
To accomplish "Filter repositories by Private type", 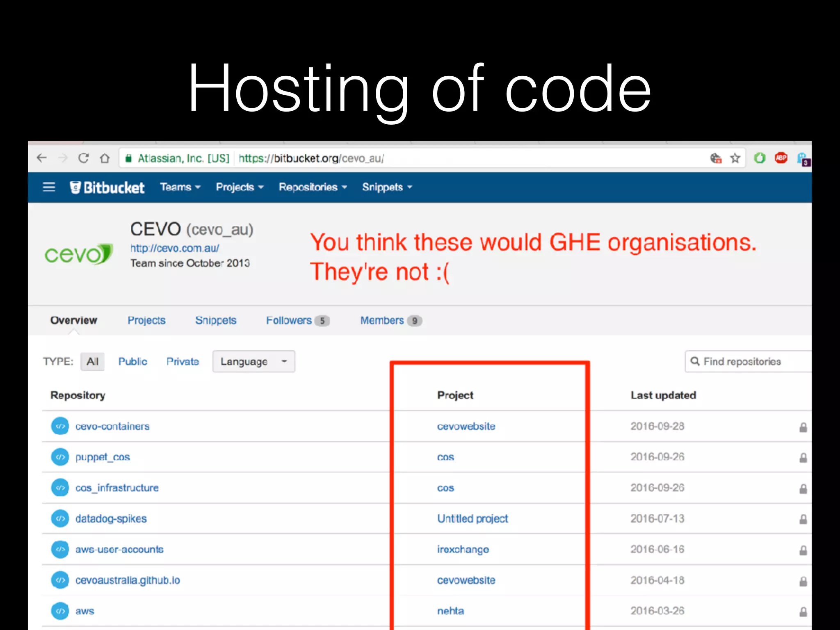I will coord(183,361).
